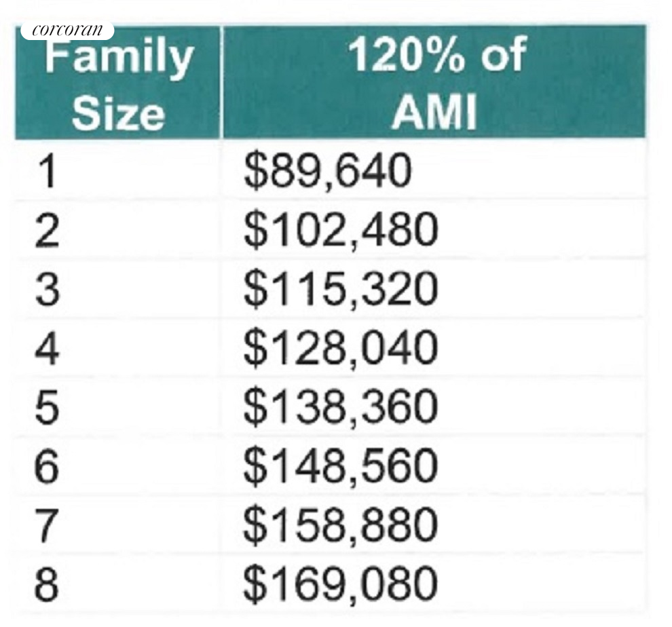Click the Corcoran logo watermark

pyautogui.click(x=67, y=30)
